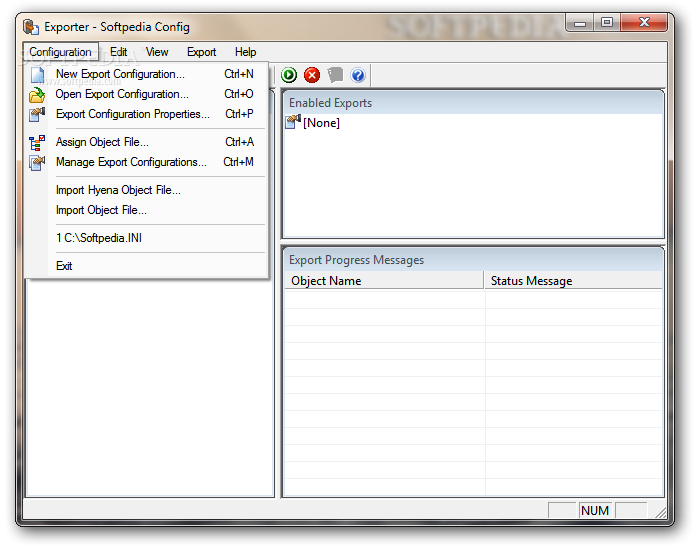Choose Import Object File... menu entry
Viewport: 695px width, 547px height.
click(147, 210)
